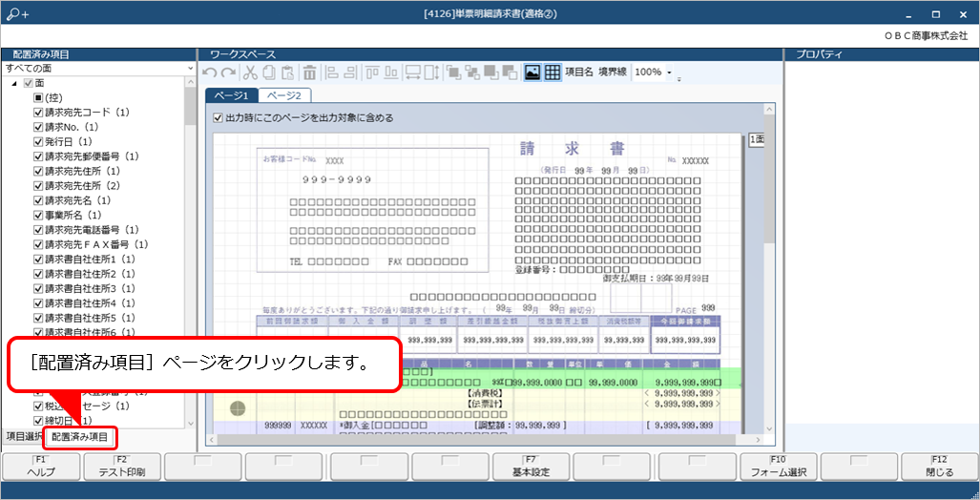
Task: Uncheck 請求宛先名（1）
Action: 37,200
